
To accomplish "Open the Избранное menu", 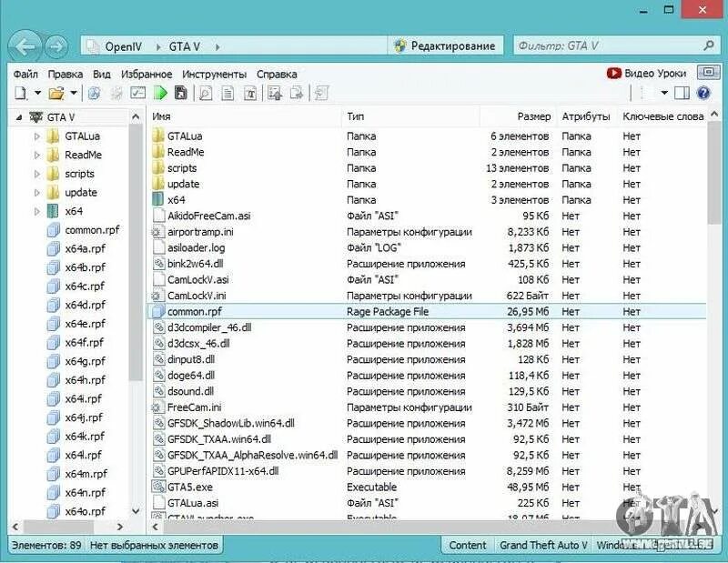I will [147, 75].
